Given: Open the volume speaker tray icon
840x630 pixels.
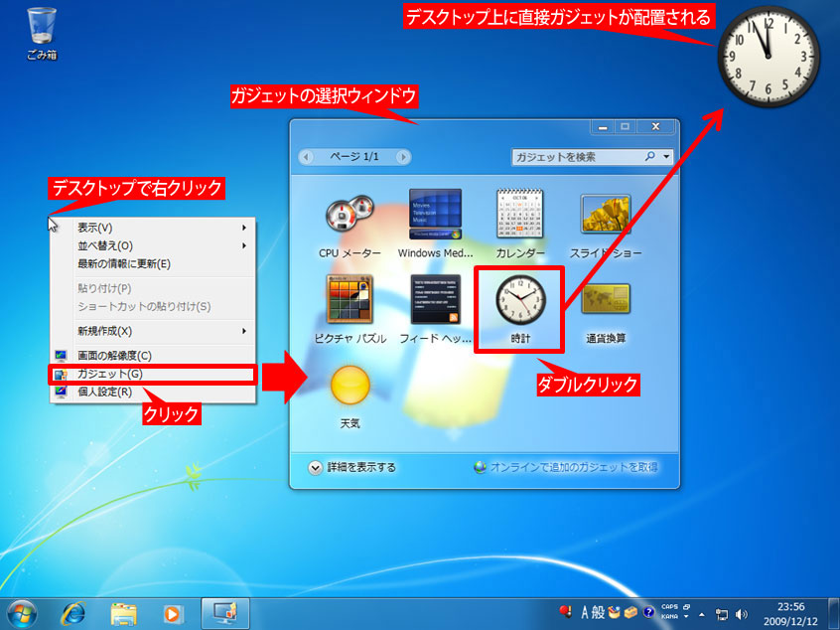Looking at the screenshot, I should 742,614.
